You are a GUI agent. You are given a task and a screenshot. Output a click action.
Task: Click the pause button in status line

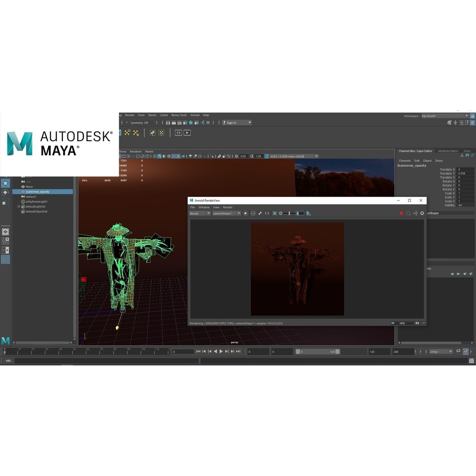pos(208,123)
